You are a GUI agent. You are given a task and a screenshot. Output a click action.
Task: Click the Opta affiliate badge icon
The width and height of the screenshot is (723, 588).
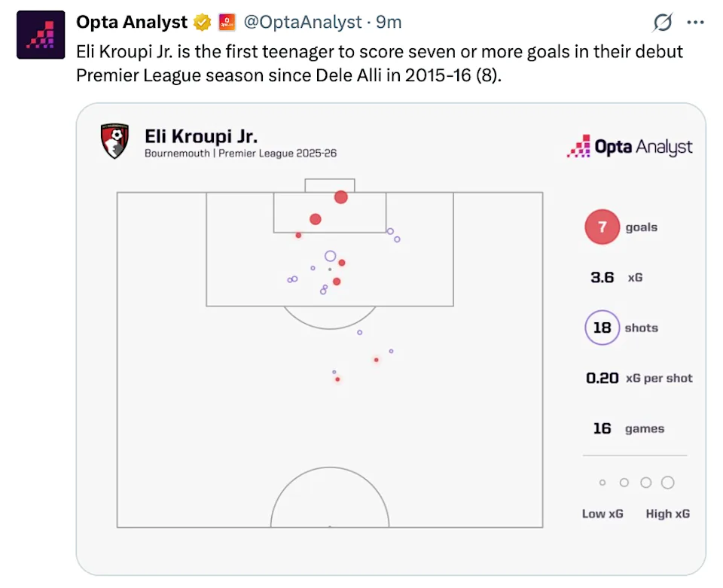[x=227, y=23]
